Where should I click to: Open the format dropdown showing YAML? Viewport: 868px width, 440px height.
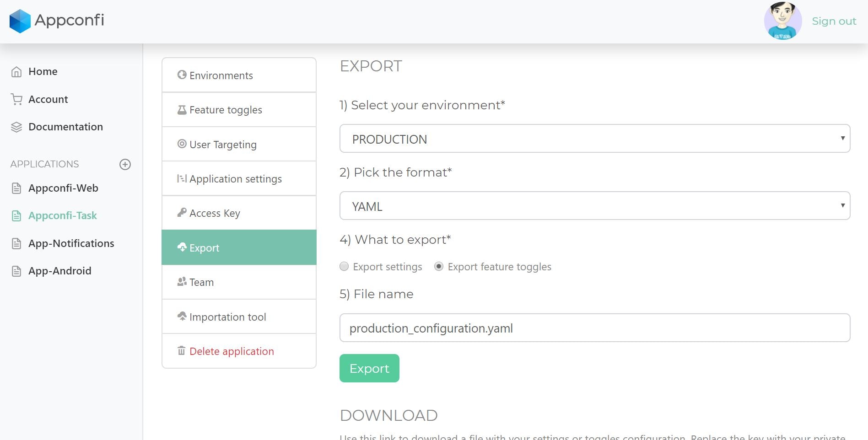point(595,206)
